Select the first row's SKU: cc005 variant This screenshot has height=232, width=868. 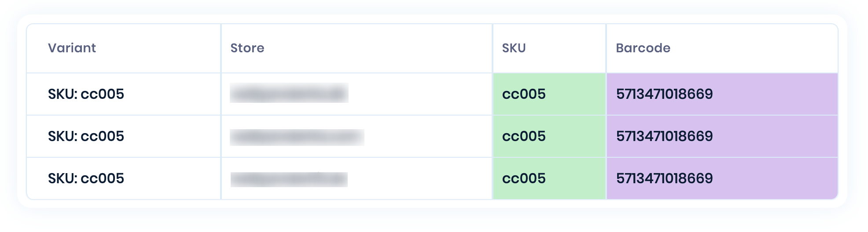pos(86,94)
